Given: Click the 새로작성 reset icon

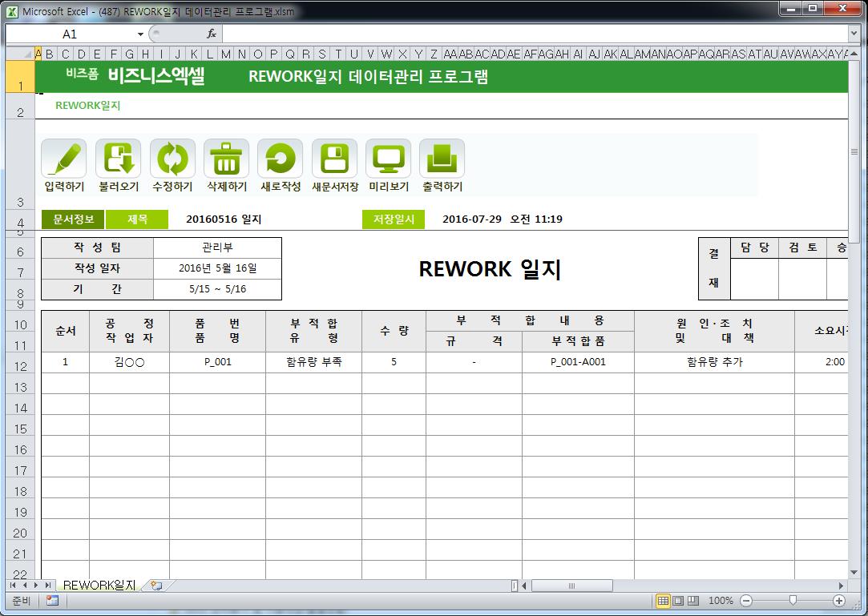Looking at the screenshot, I should click(280, 159).
